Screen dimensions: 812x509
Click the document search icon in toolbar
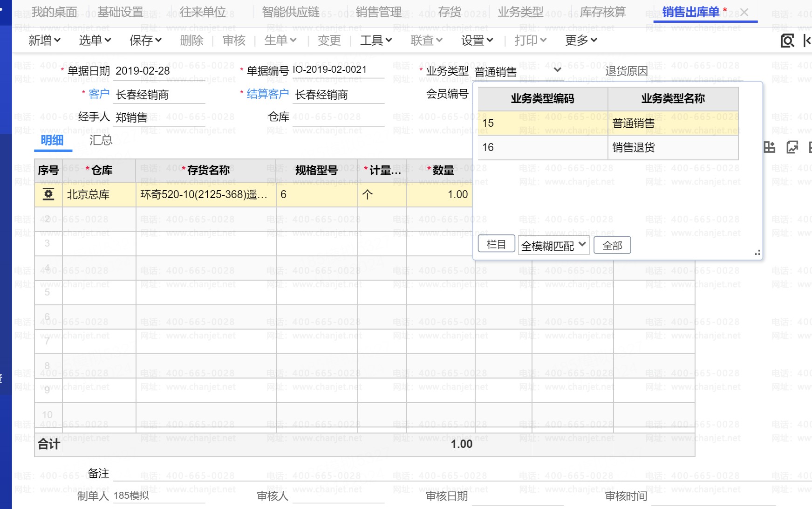click(787, 41)
